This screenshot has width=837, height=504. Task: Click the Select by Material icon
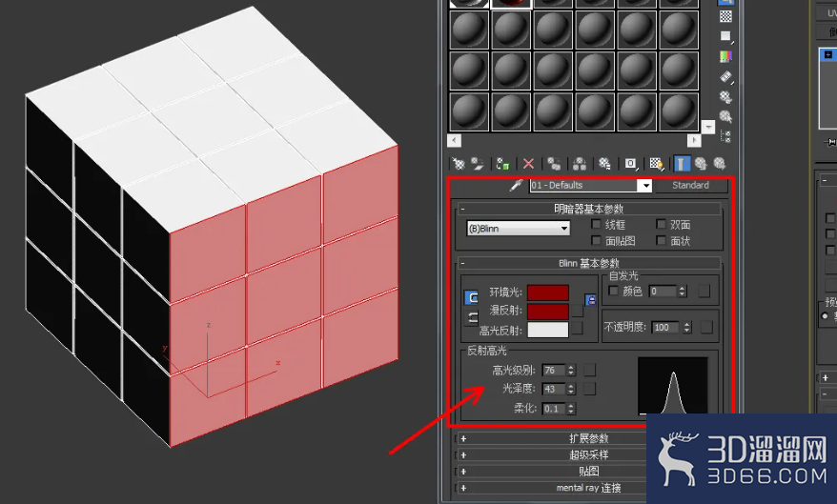tap(725, 117)
